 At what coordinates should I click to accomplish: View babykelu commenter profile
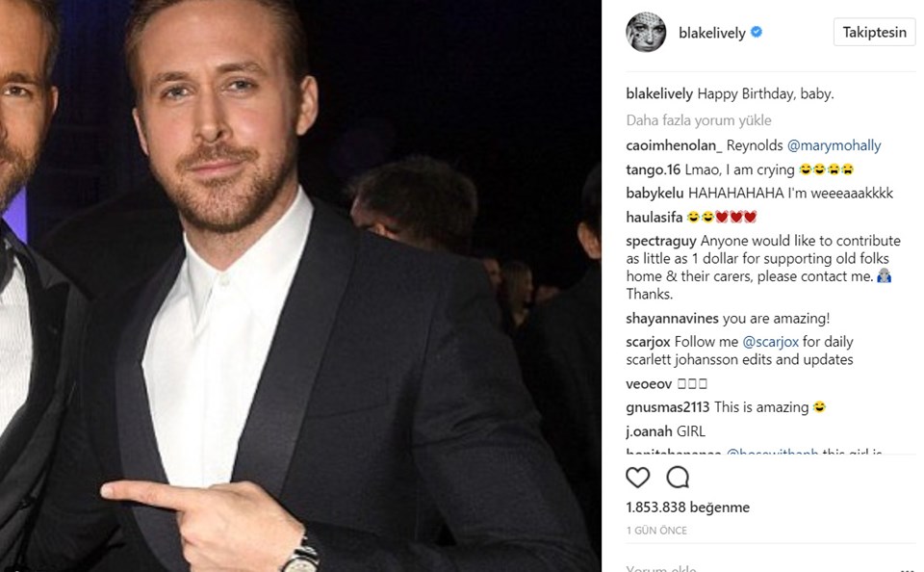pos(654,194)
